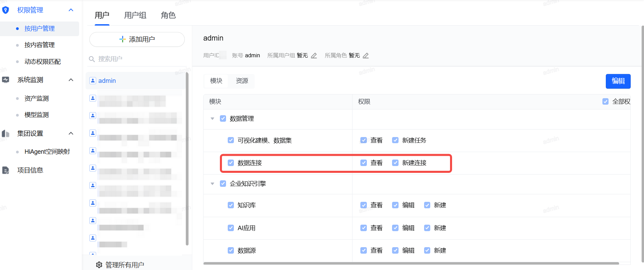Switch to the 用户组 tab
This screenshot has height=270, width=644.
(135, 15)
